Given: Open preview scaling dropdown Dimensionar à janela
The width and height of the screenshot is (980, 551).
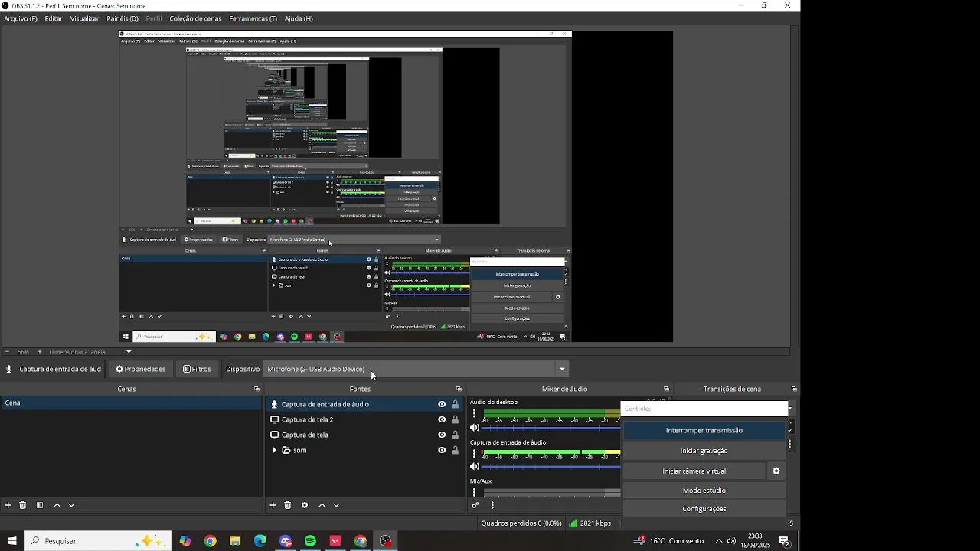Looking at the screenshot, I should pos(90,352).
